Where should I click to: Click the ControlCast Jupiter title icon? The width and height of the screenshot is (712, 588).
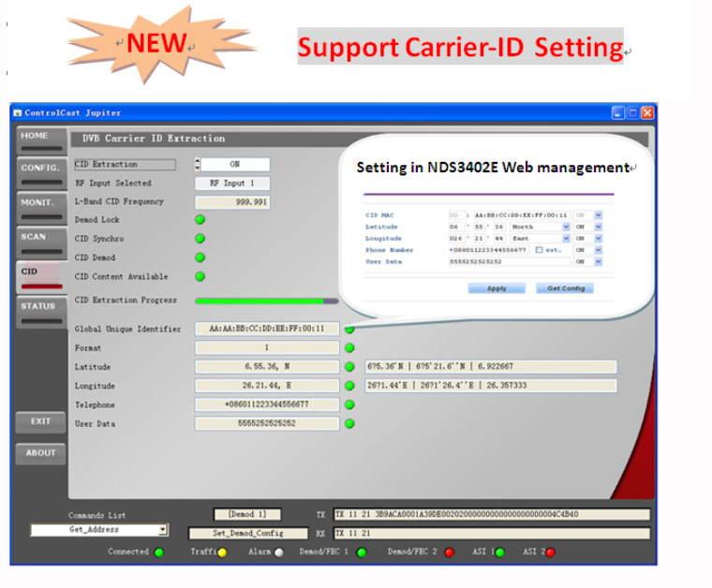point(18,113)
